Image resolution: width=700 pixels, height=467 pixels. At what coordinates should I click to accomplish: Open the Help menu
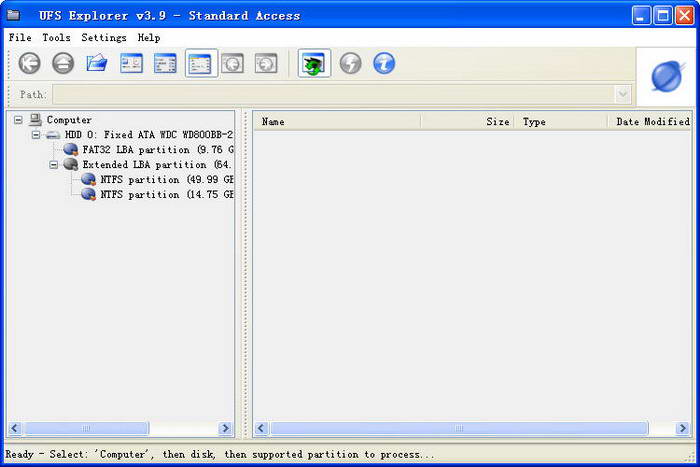pos(149,38)
